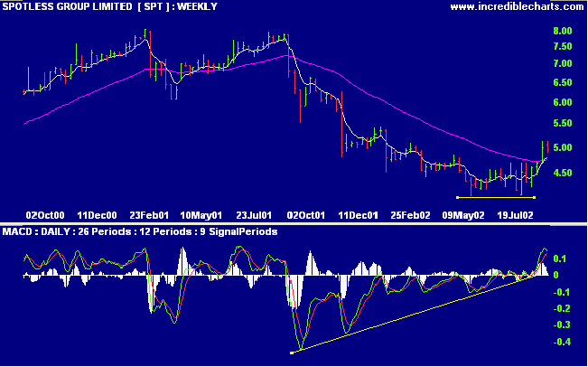
Task: Select the 23Feb01 date label
Action: point(149,215)
